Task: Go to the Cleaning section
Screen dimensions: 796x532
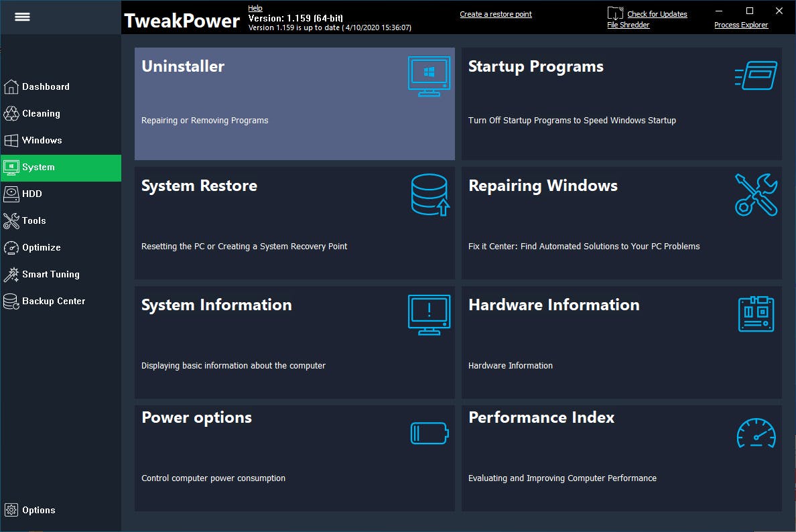Action: (61, 114)
